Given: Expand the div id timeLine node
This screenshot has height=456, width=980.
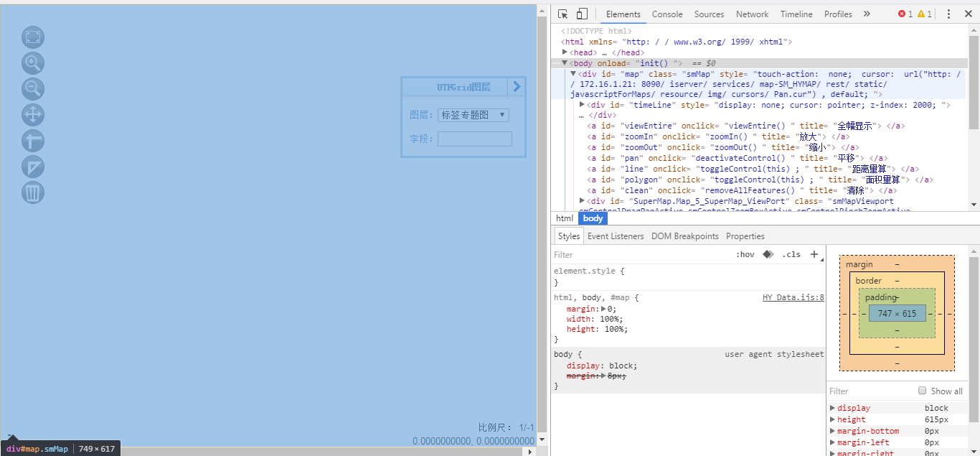Looking at the screenshot, I should pyautogui.click(x=583, y=105).
